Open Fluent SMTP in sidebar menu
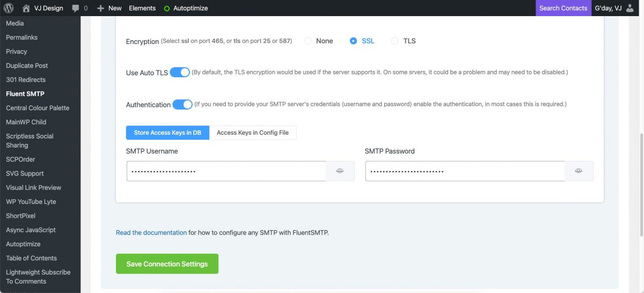Viewport: 644px width, 293px height. [25, 94]
